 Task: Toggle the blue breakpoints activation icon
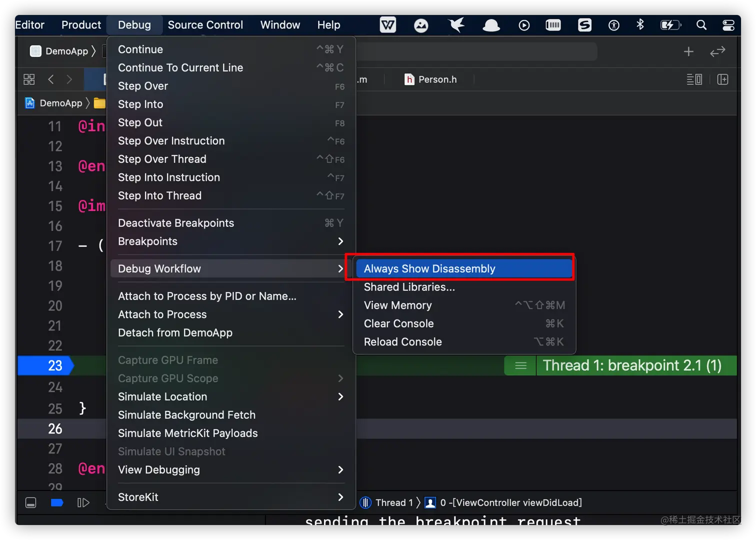57,502
